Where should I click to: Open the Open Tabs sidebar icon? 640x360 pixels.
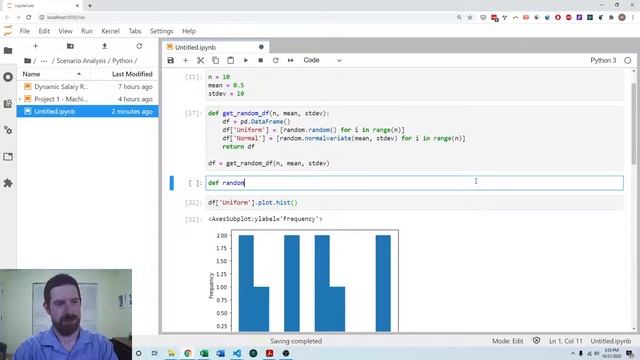pos(8,157)
